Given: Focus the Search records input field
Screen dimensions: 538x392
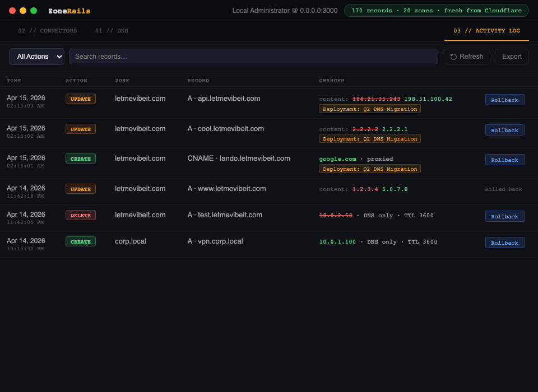Looking at the screenshot, I should point(253,57).
